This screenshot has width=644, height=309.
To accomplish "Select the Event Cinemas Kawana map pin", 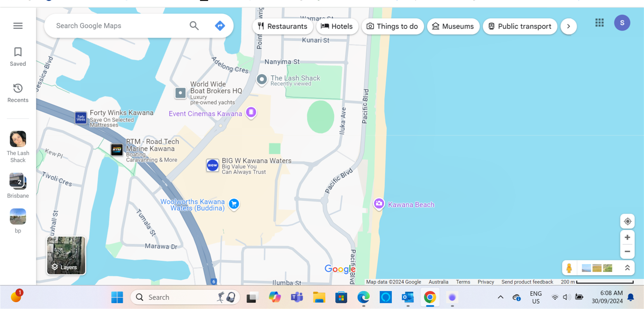I will (251, 112).
